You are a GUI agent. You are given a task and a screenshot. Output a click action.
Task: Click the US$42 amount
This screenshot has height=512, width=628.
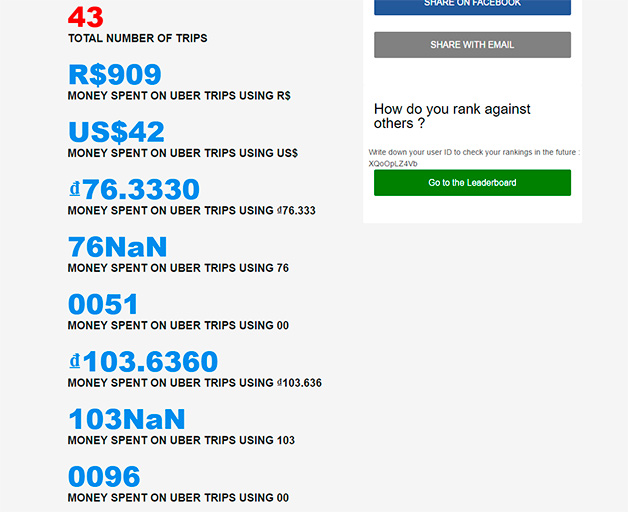[116, 132]
